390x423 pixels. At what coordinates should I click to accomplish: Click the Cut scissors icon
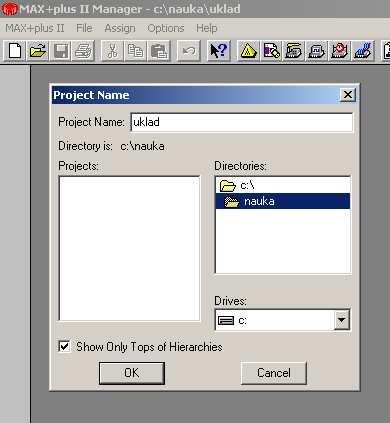pyautogui.click(x=112, y=51)
